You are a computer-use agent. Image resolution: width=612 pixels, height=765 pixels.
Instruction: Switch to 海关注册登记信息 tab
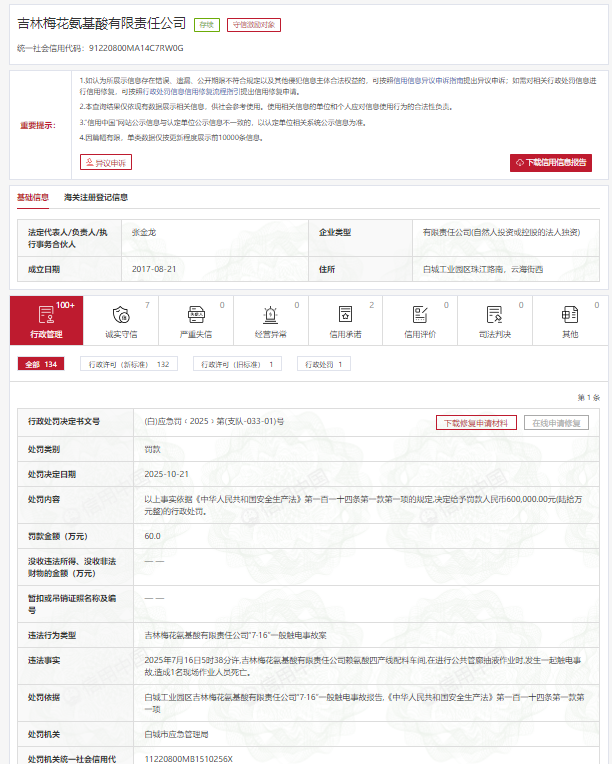click(x=96, y=198)
